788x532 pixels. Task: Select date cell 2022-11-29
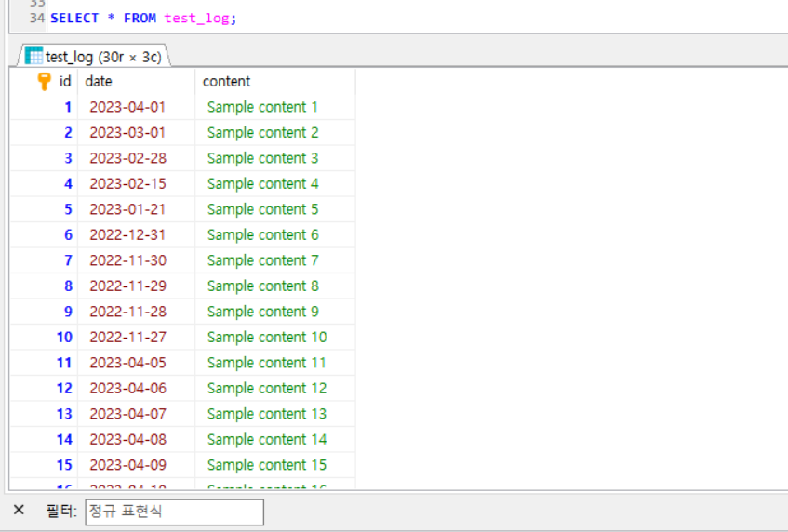pos(136,286)
